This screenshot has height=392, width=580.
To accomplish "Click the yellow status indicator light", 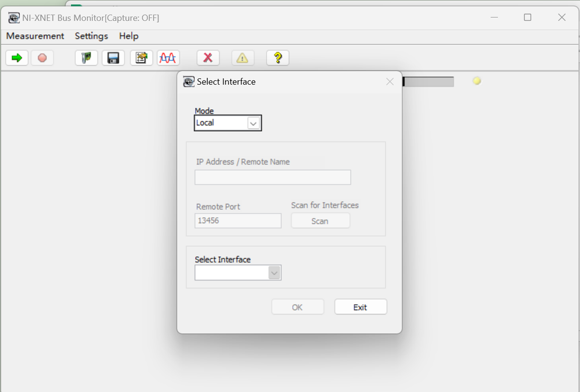I will (x=477, y=81).
